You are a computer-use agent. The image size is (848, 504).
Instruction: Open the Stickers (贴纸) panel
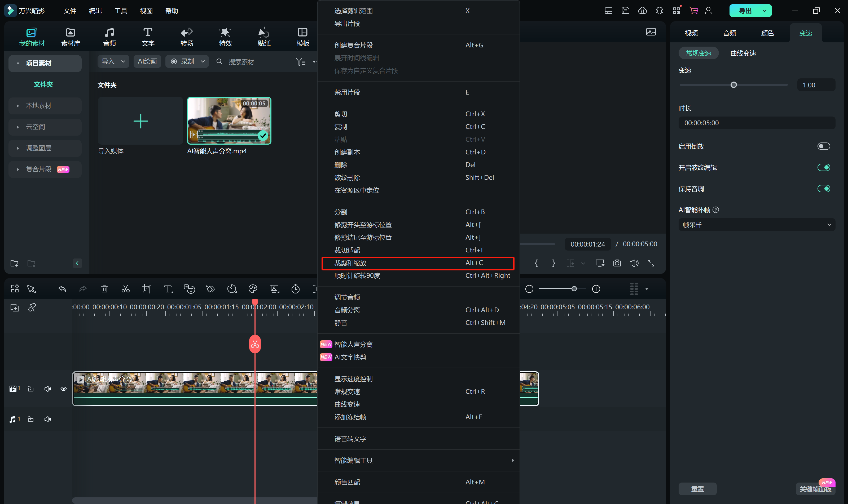tap(264, 37)
